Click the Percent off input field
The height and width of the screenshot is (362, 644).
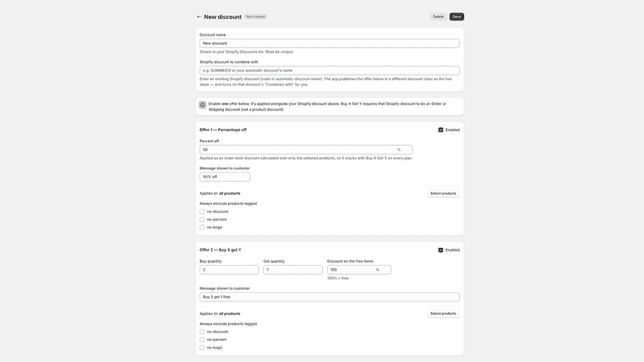(306, 150)
